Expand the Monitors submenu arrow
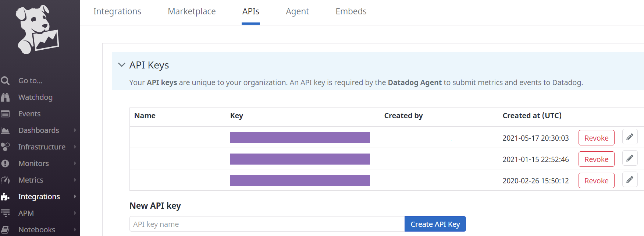 75,163
